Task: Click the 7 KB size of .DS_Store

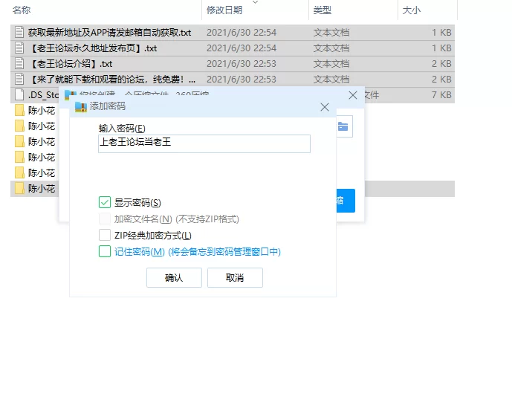Action: (x=442, y=95)
